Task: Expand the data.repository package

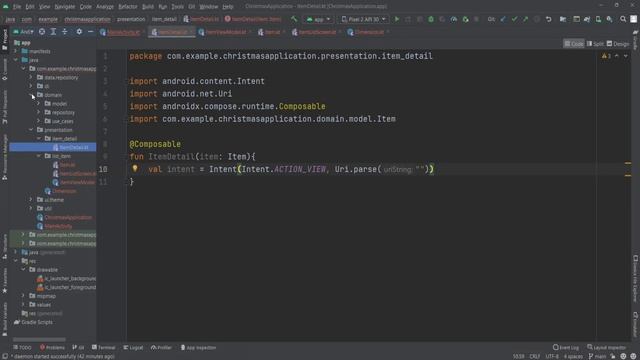Action: point(31,77)
